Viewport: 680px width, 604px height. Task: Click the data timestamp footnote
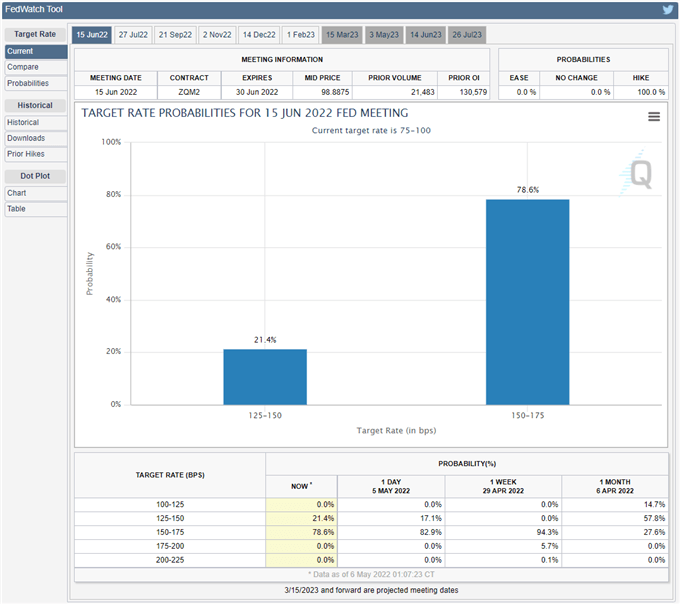click(371, 575)
